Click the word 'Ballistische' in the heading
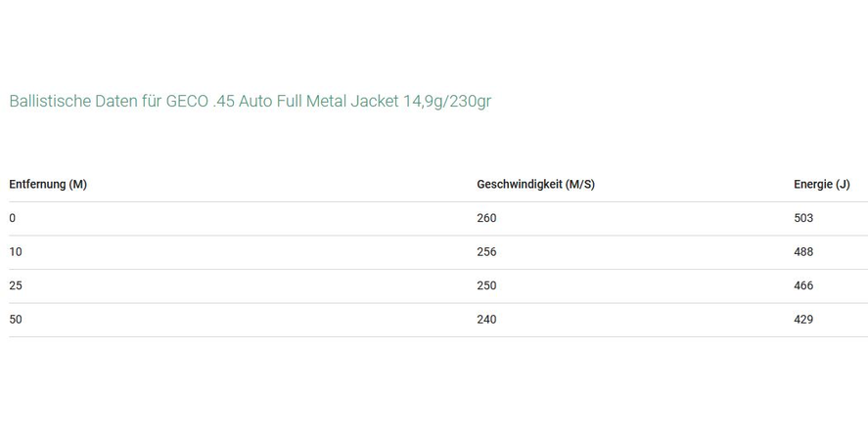Image resolution: width=868 pixels, height=434 pixels. (50, 102)
